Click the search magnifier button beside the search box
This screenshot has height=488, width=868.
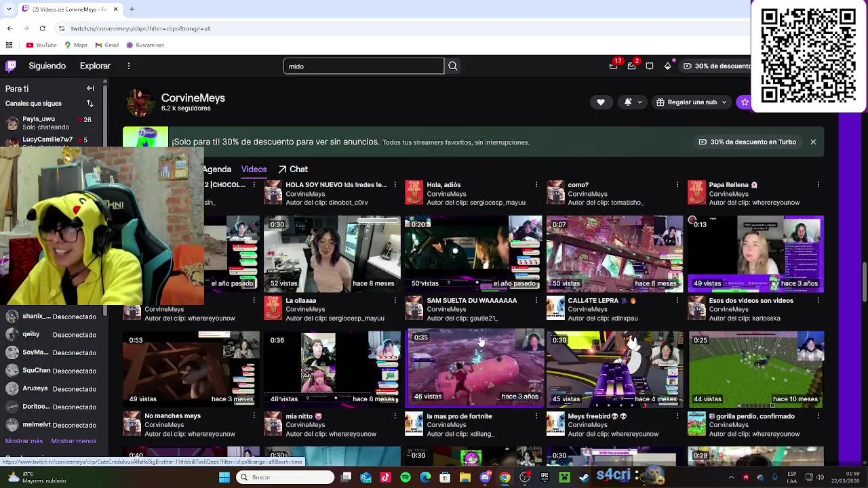[x=453, y=66]
